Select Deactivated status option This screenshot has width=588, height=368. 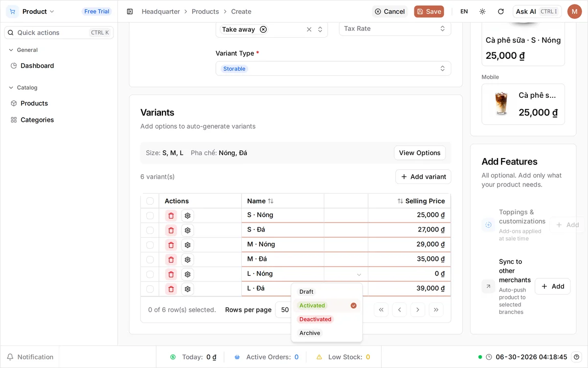[x=326, y=319]
